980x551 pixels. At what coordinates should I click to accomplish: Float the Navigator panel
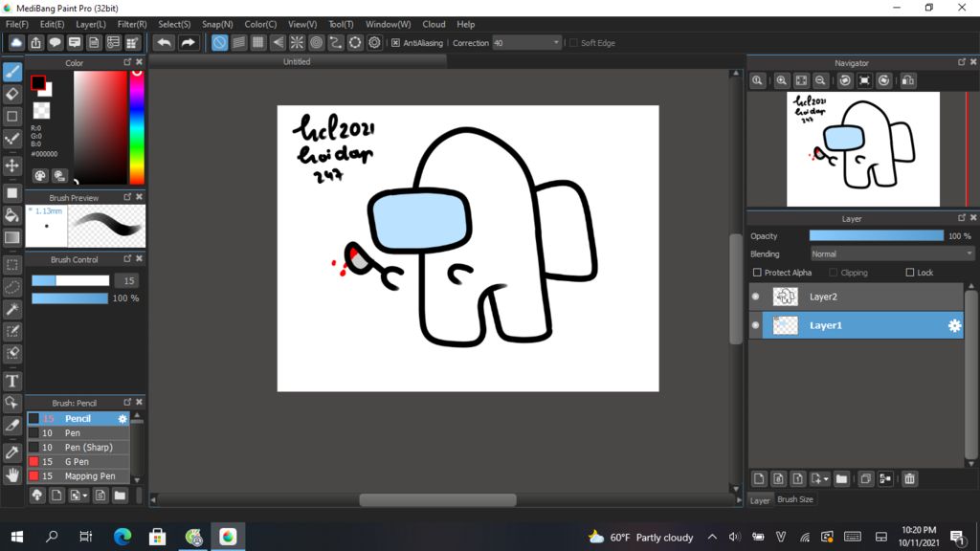coord(962,62)
